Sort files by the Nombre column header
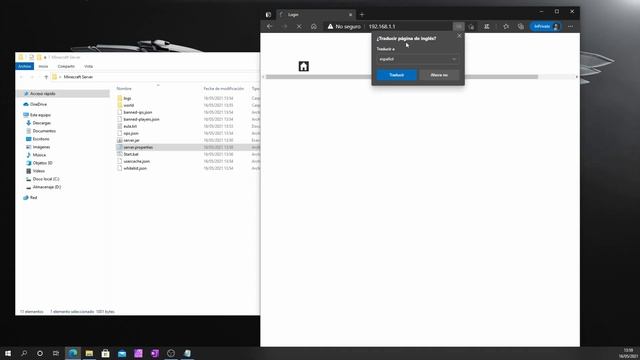The height and width of the screenshot is (360, 640). click(x=124, y=89)
